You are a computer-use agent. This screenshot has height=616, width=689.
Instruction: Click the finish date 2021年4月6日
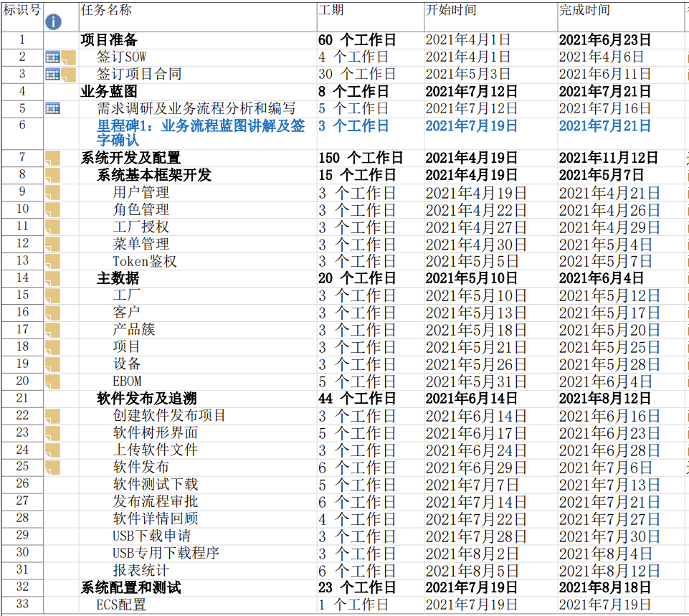click(x=602, y=57)
